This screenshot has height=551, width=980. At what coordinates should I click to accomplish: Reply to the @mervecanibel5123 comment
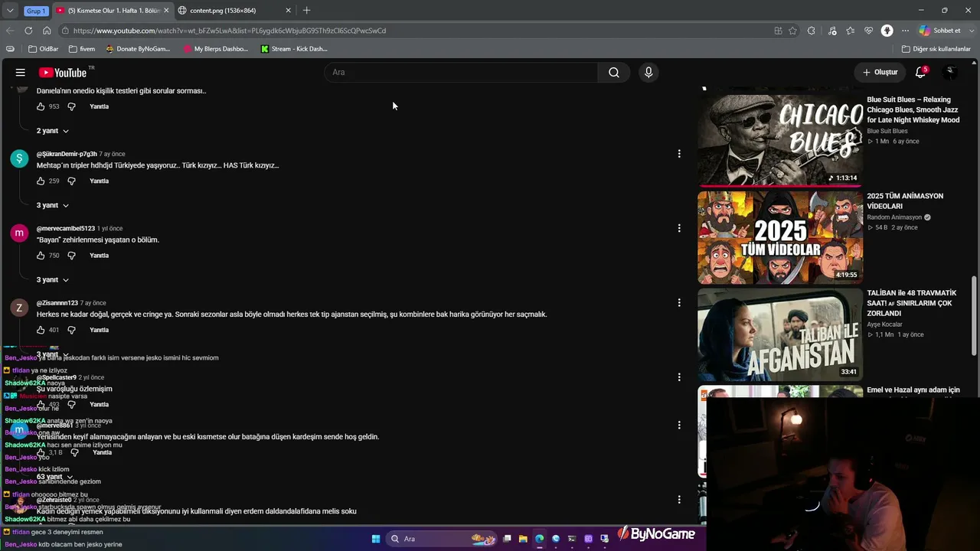click(100, 256)
